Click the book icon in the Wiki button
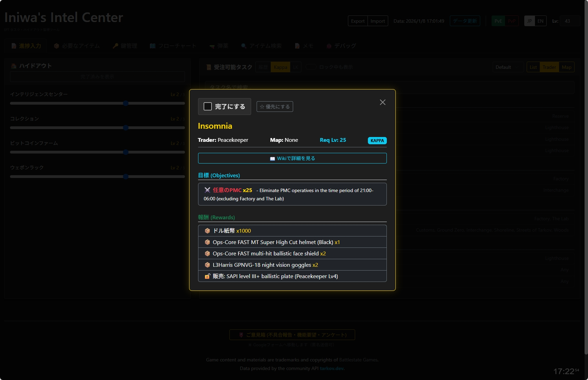This screenshot has height=380, width=588. 272,159
